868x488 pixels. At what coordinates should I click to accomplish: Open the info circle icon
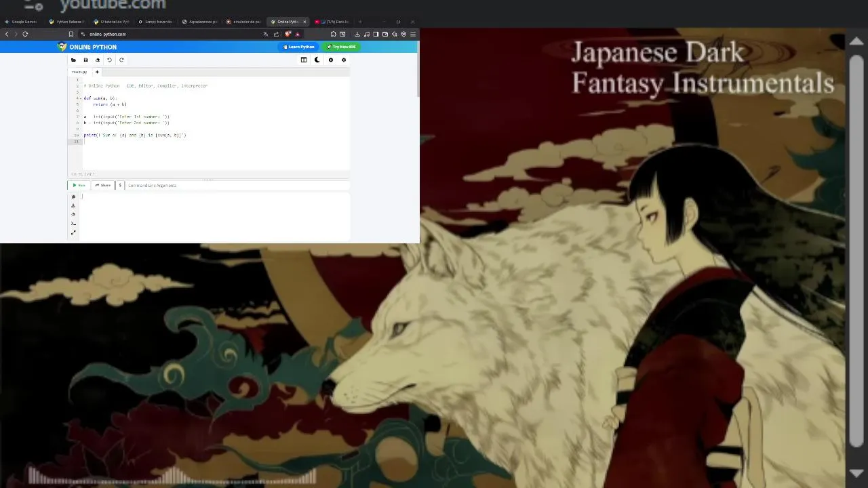330,60
